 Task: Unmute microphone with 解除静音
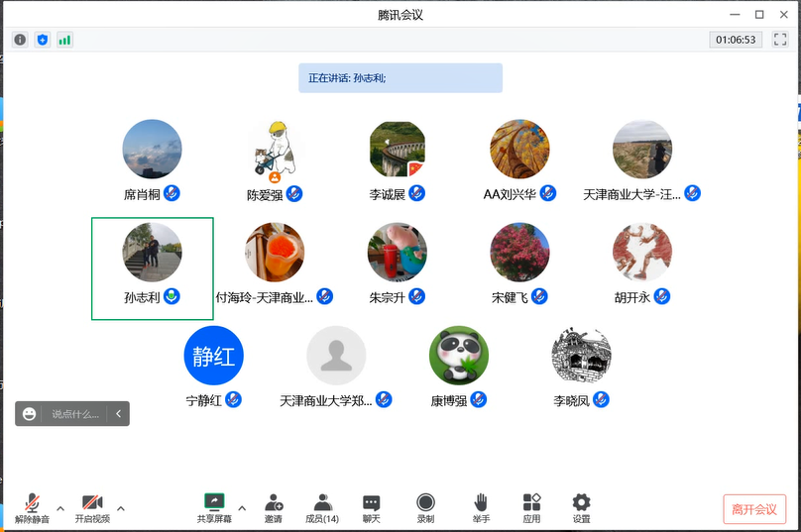point(33,507)
